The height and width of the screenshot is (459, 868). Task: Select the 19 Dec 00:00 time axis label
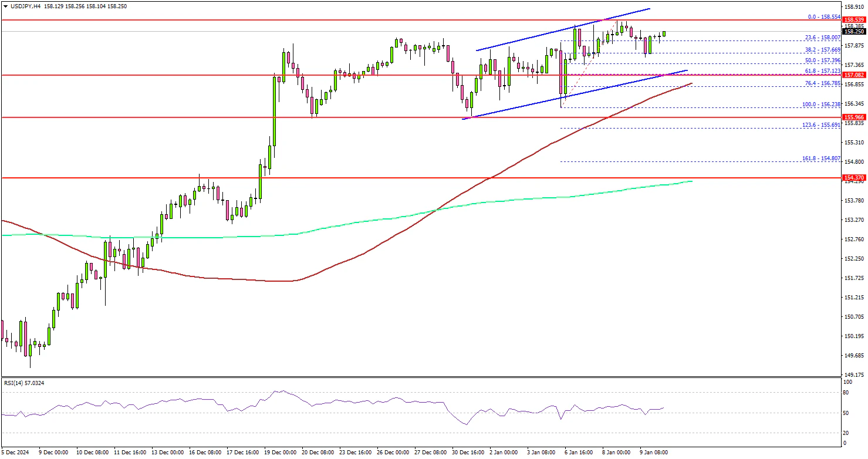click(280, 453)
